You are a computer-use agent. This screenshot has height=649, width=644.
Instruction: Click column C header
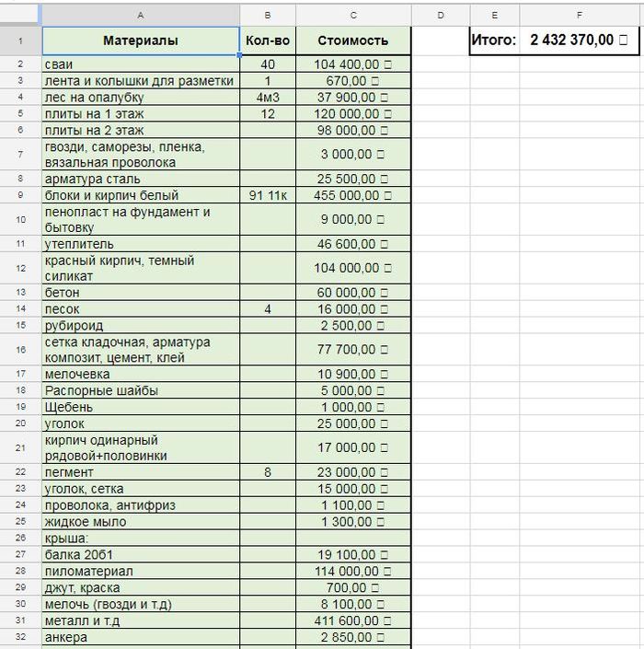(353, 15)
